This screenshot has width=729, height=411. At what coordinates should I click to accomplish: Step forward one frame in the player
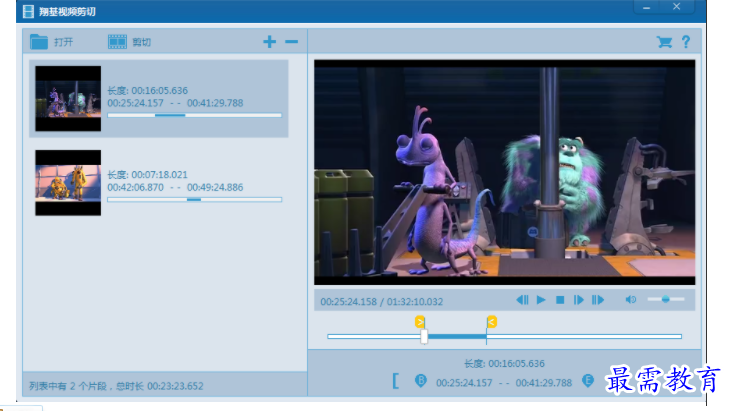coord(578,300)
